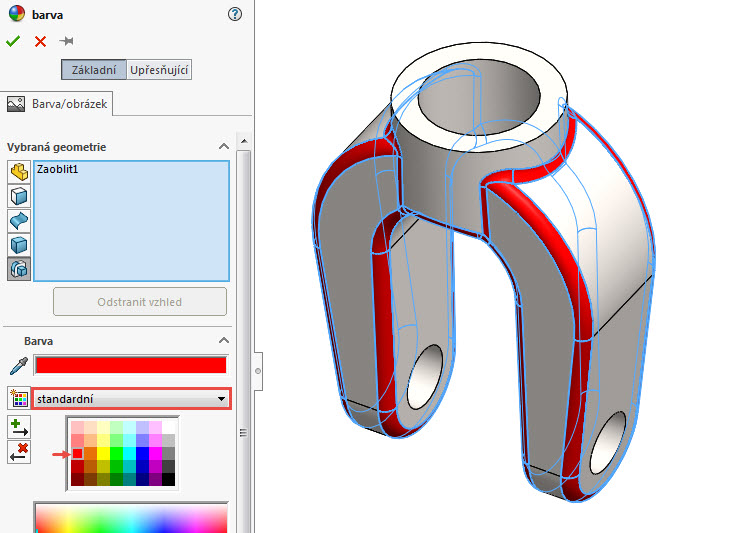
Task: Click the Odstranit vzhled button
Action: tap(140, 301)
